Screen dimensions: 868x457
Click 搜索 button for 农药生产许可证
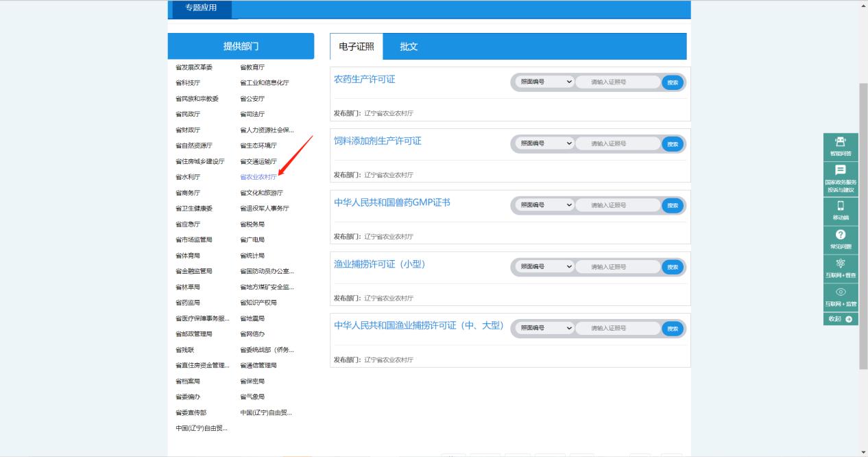pos(672,82)
